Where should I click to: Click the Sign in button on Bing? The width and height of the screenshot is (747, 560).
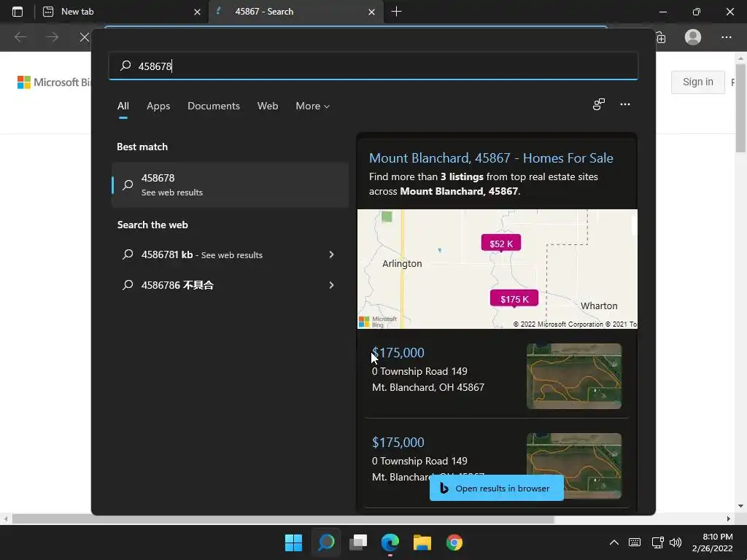point(698,82)
